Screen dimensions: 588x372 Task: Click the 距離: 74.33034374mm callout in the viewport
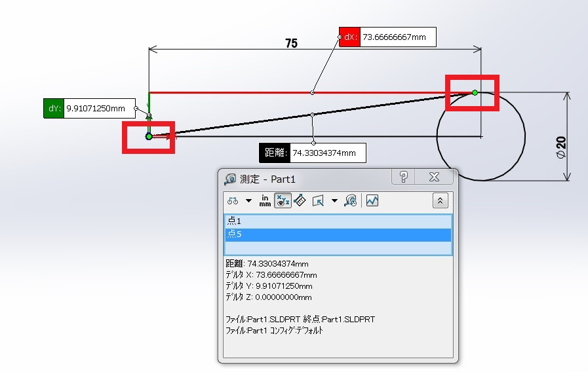coord(313,153)
